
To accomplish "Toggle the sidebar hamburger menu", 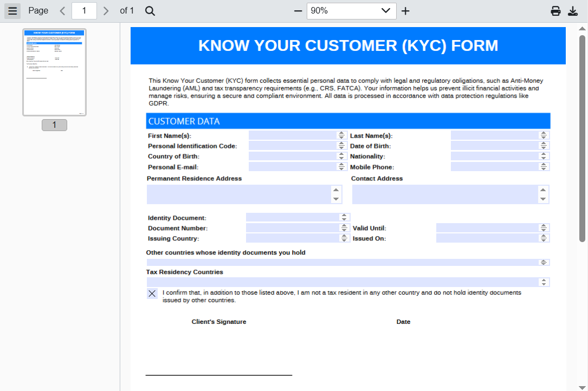I will (x=12, y=11).
